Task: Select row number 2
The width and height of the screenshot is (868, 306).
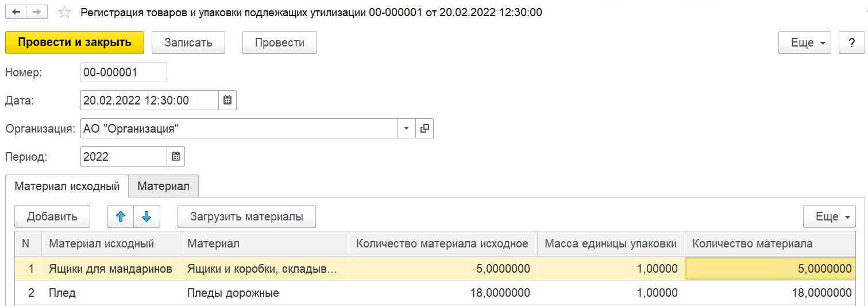Action: coord(28,293)
